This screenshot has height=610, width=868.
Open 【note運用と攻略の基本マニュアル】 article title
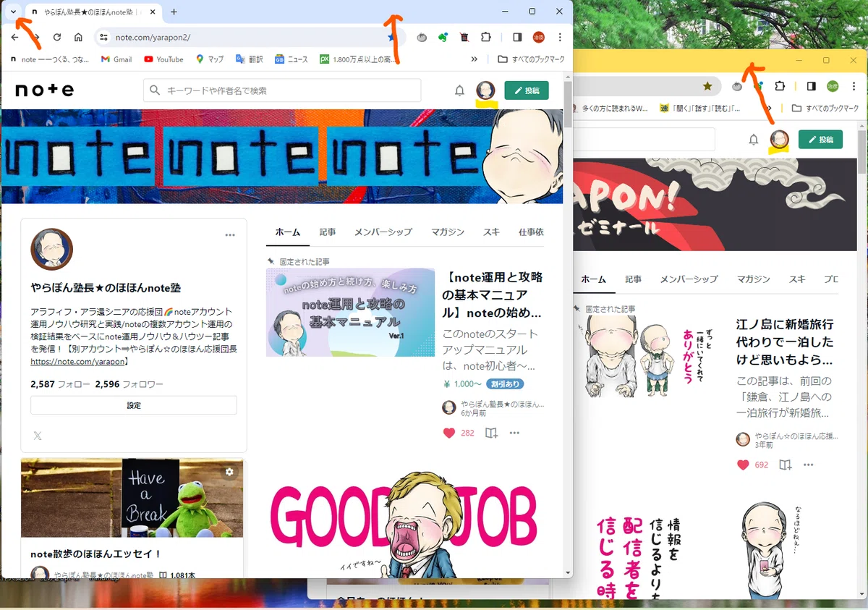coord(493,295)
